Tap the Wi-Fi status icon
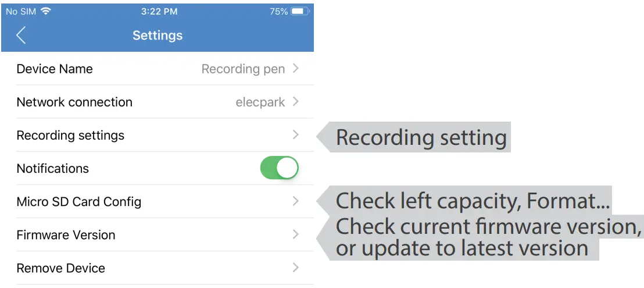644x288 pixels. click(46, 11)
